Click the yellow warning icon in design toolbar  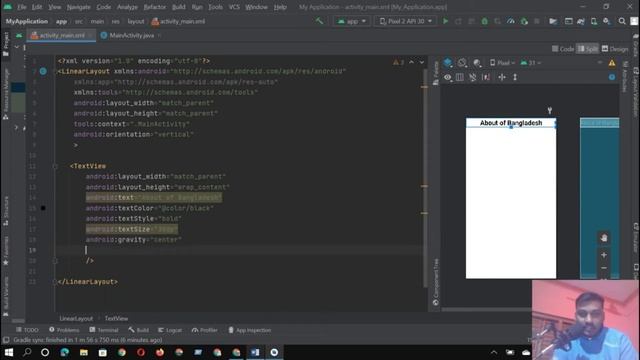(x=611, y=63)
